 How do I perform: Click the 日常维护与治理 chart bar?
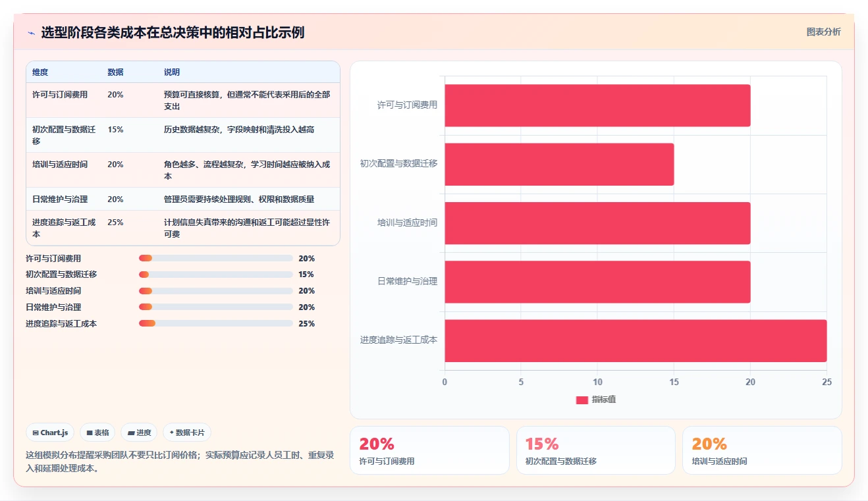(x=597, y=282)
